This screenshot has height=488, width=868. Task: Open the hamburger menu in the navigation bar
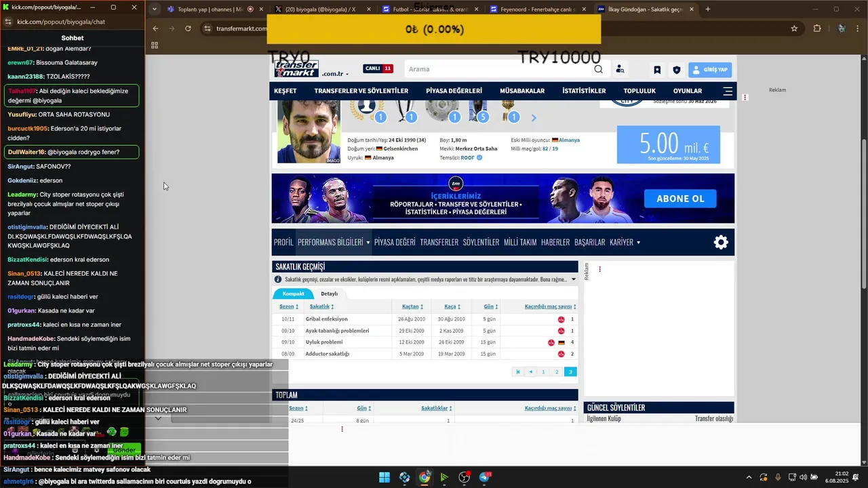(728, 91)
